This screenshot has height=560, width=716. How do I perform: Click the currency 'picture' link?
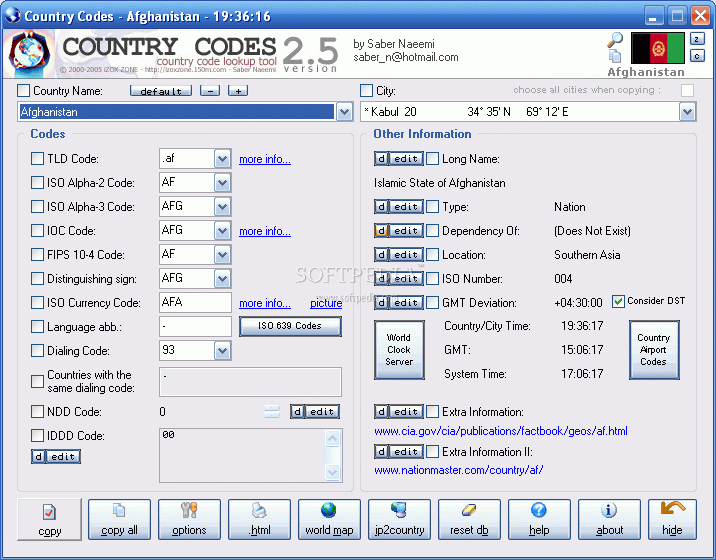326,303
